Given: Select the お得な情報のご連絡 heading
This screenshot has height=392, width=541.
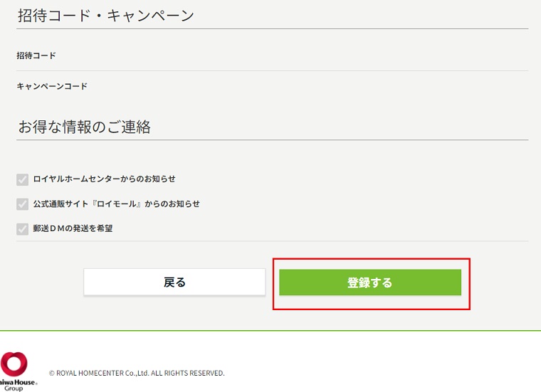Looking at the screenshot, I should pyautogui.click(x=84, y=127).
